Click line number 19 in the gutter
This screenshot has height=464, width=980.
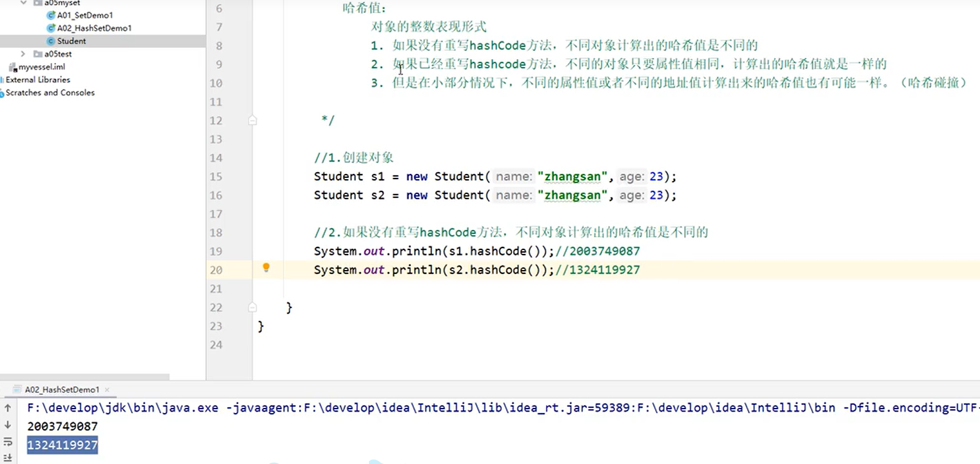[216, 251]
